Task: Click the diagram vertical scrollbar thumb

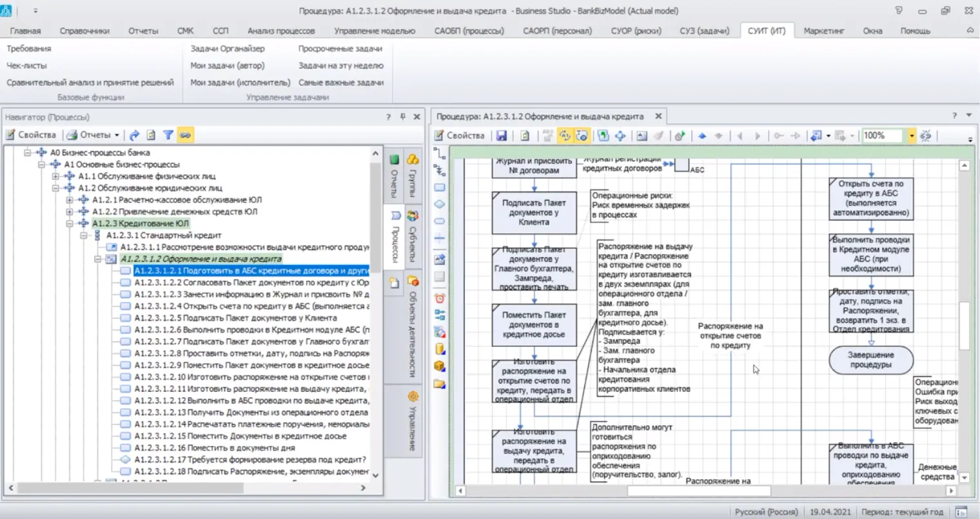Action: [965, 326]
